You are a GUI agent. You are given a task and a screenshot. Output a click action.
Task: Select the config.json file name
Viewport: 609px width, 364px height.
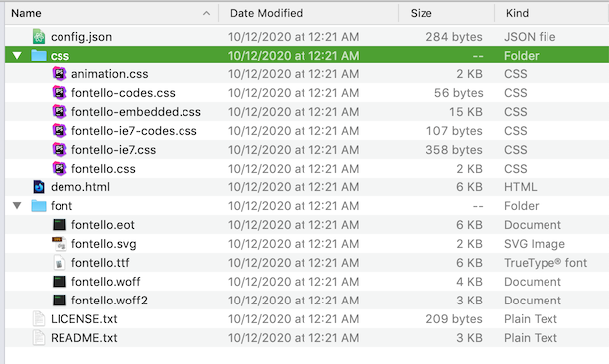pos(81,36)
